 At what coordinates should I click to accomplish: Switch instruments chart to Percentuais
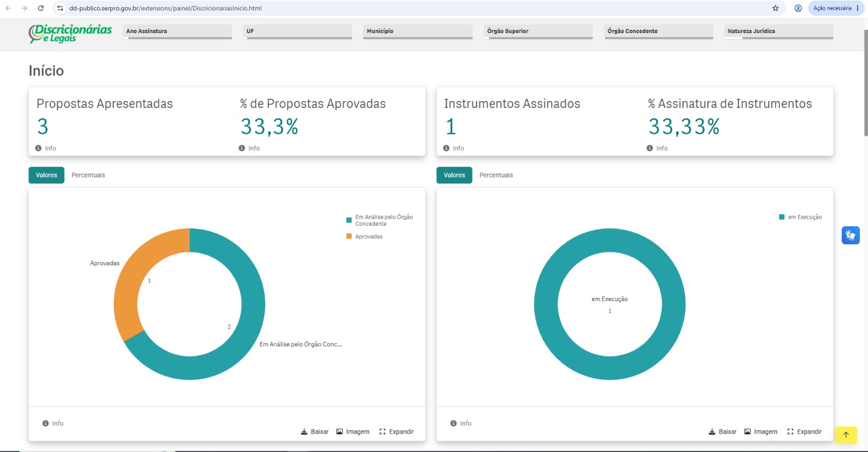[496, 175]
